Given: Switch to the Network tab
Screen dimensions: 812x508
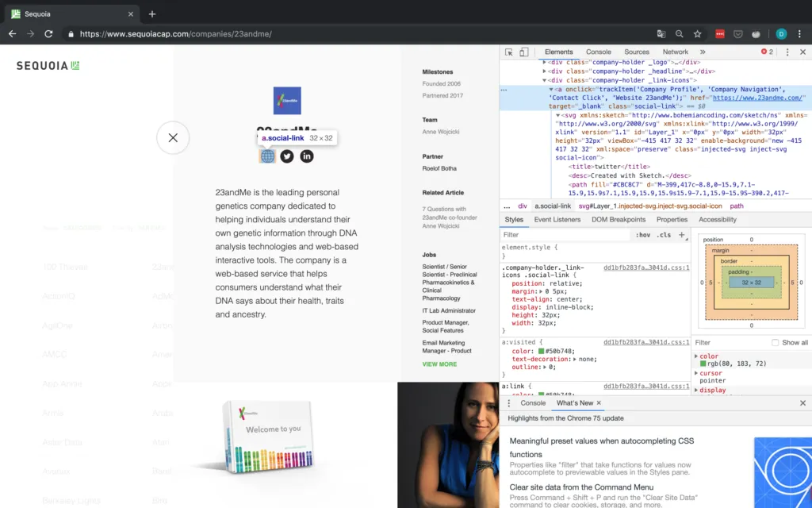Looking at the screenshot, I should [676, 52].
